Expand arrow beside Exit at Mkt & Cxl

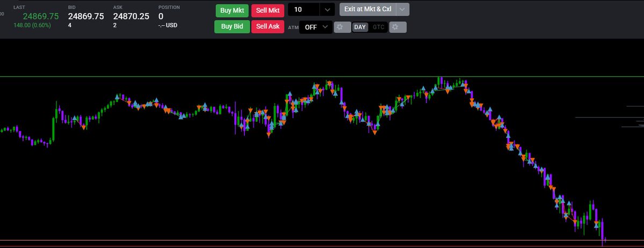coord(403,9)
